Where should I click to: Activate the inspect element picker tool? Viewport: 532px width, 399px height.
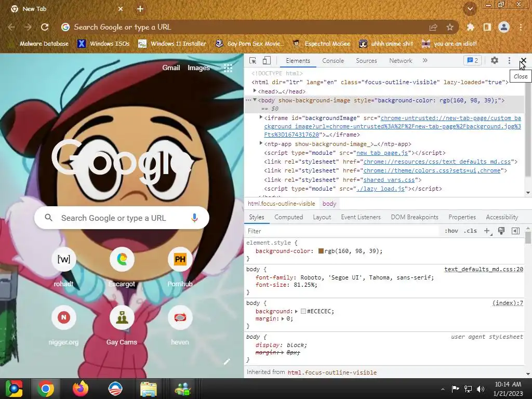click(x=253, y=61)
